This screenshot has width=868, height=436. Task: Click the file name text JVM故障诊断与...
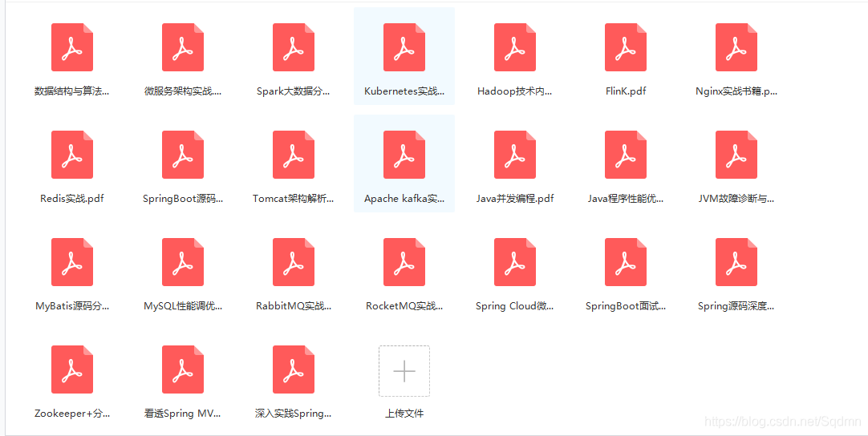coord(736,199)
